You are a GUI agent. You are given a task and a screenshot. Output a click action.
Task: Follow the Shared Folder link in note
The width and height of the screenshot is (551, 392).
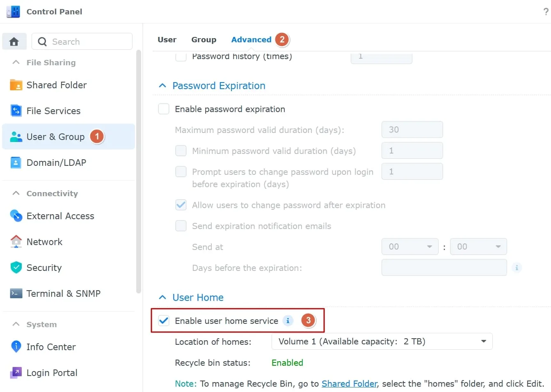pos(349,383)
